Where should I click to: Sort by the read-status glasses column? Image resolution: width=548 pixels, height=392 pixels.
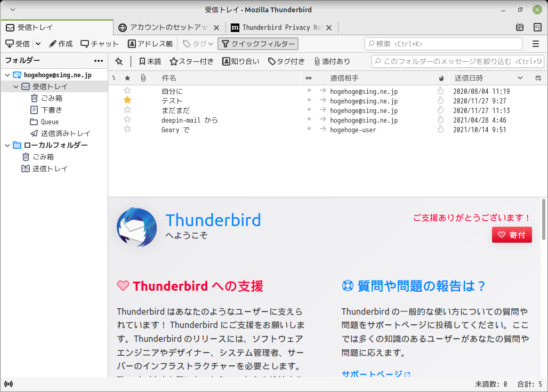[x=309, y=78]
